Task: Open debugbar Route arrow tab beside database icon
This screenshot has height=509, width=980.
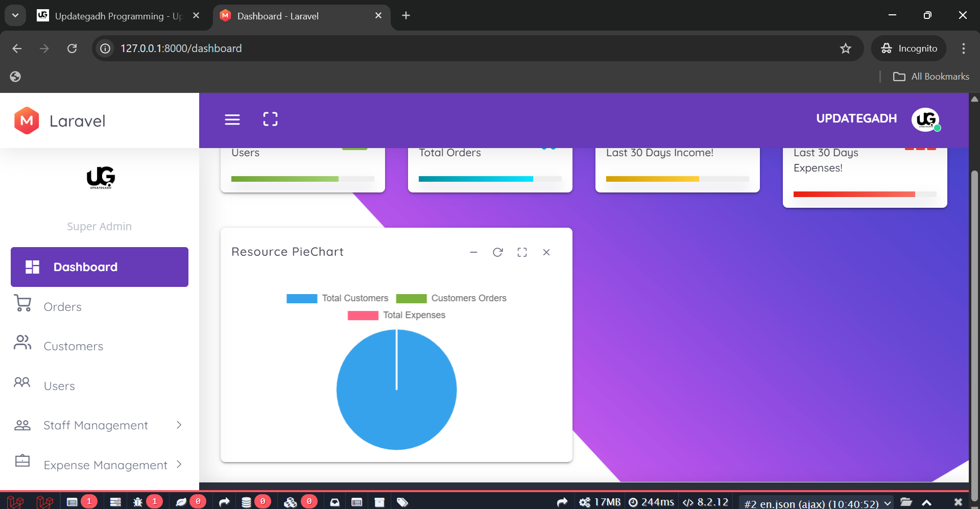Action: [224, 502]
